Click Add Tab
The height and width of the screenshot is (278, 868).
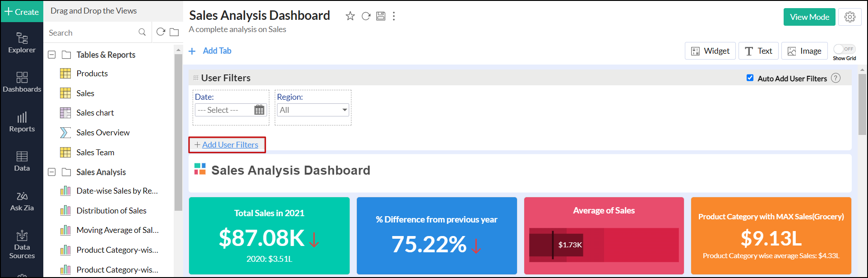point(211,51)
